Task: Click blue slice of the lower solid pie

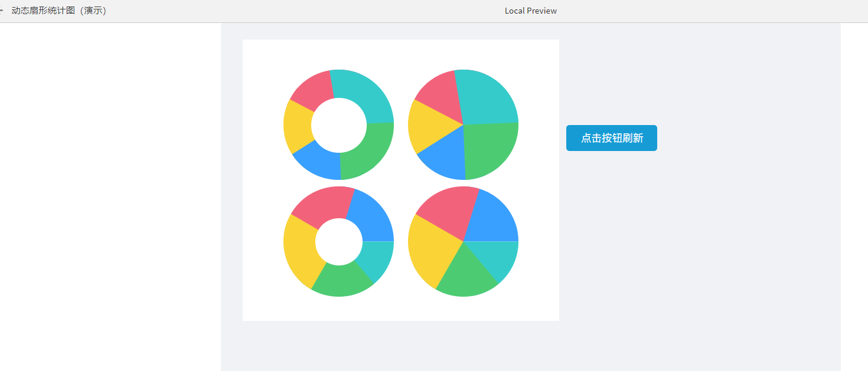Action: pos(491,221)
